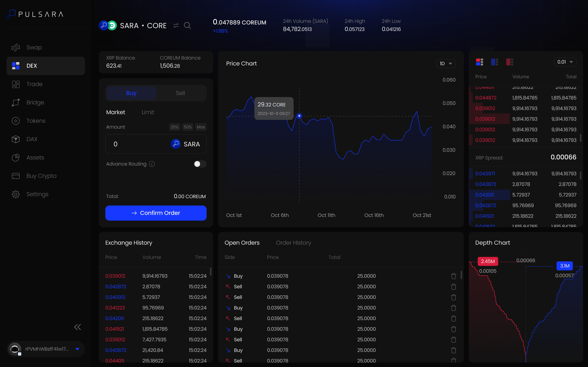
Task: Open the Order History tab
Action: (293, 243)
